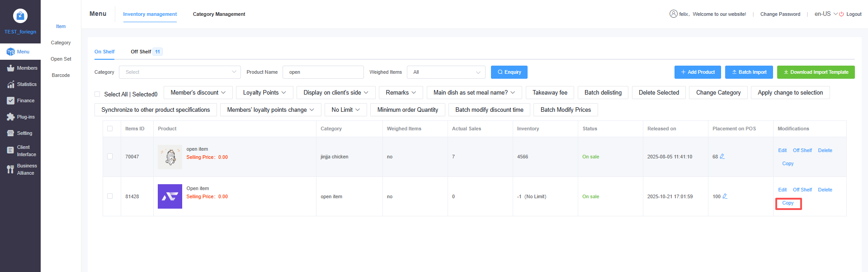Edit POS placement pencil for item 81428
868x272 pixels.
725,196
